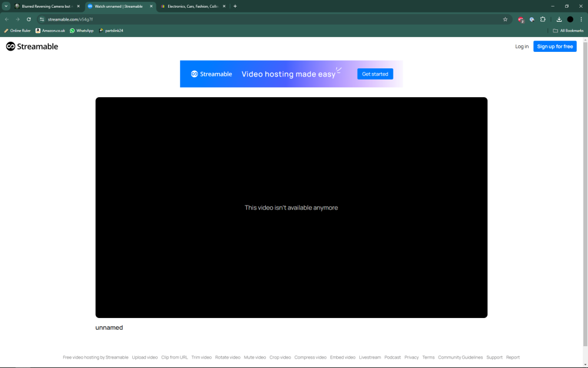The width and height of the screenshot is (588, 368).
Task: Open the Podcast footer link
Action: pos(393,357)
